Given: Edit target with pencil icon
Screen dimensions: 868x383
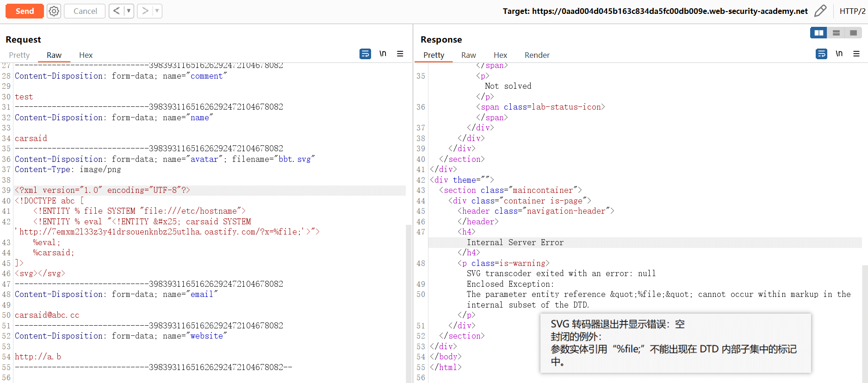Looking at the screenshot, I should 820,11.
